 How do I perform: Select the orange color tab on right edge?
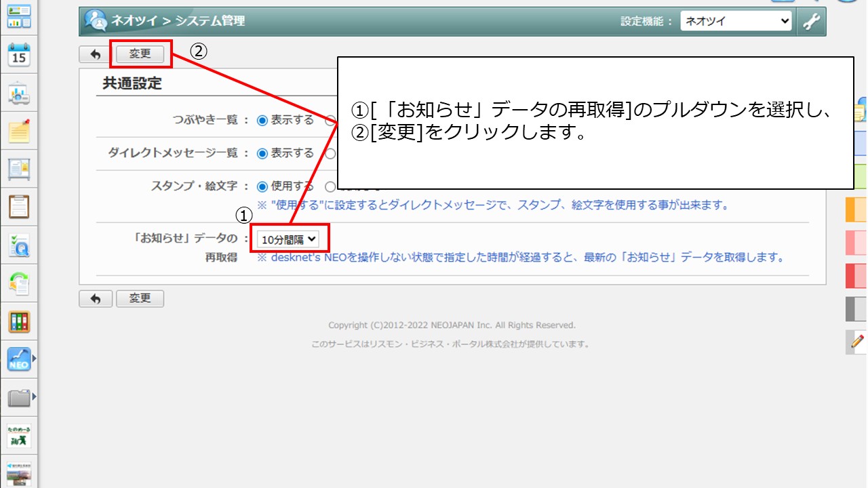(x=856, y=210)
